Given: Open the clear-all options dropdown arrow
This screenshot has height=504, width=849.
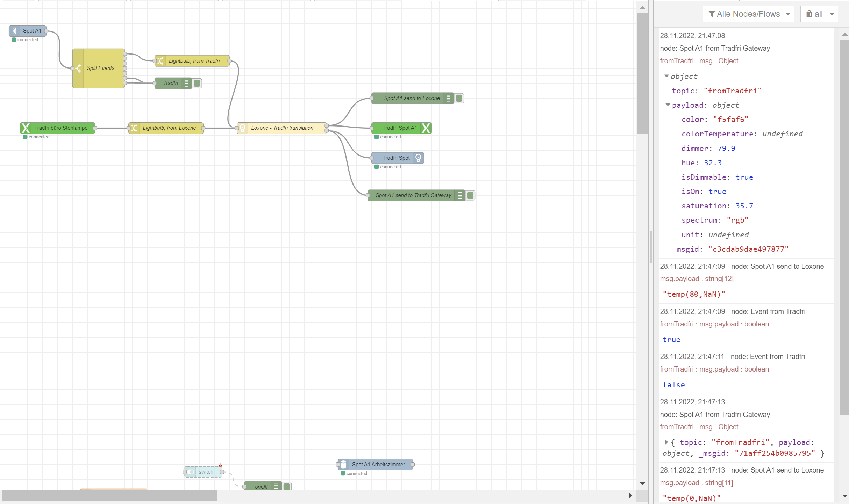Looking at the screenshot, I should (832, 14).
